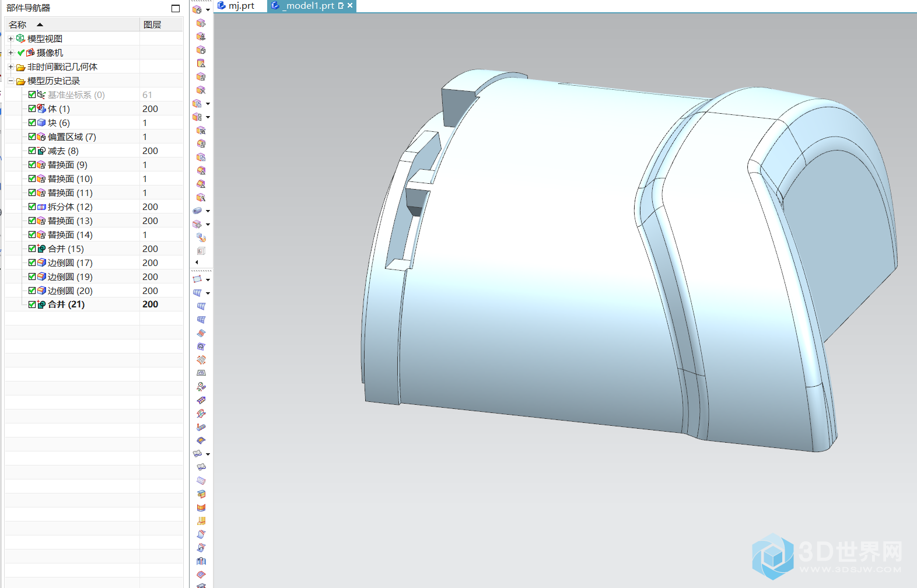Open dropdown arrow beside blue tube icon

point(208,211)
